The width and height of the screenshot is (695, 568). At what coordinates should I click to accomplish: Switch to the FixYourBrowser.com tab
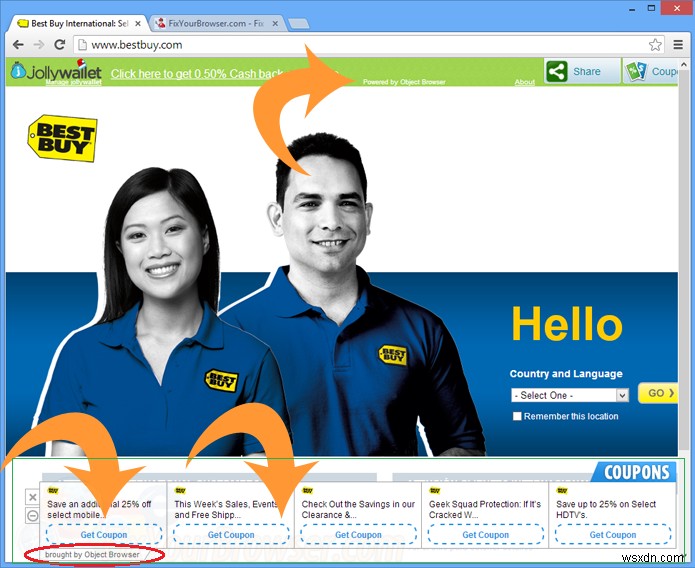pyautogui.click(x=216, y=24)
